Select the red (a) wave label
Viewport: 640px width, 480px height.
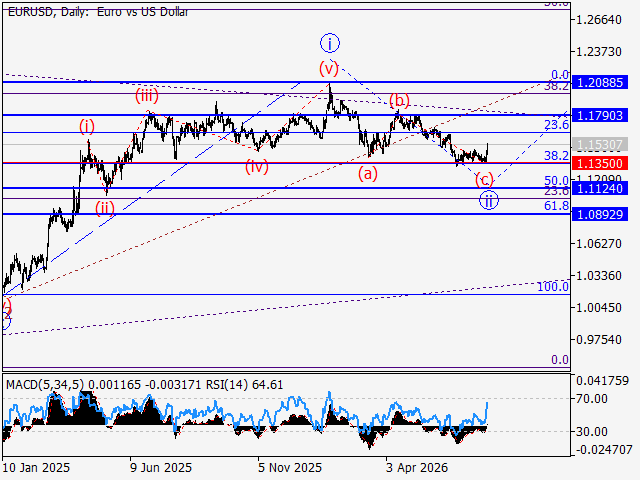pyautogui.click(x=368, y=173)
